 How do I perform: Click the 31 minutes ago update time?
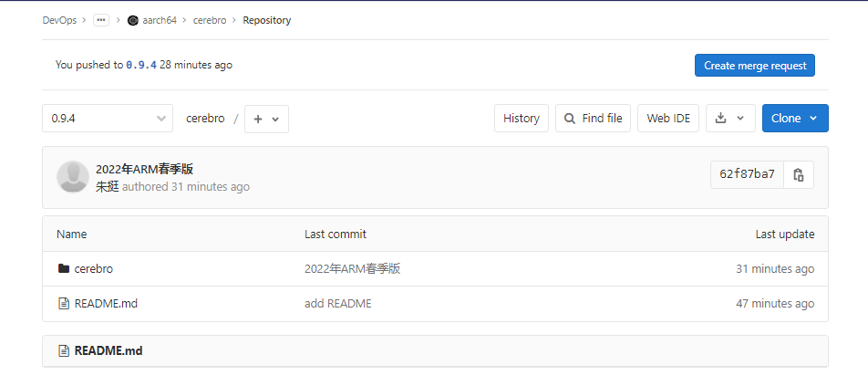775,269
